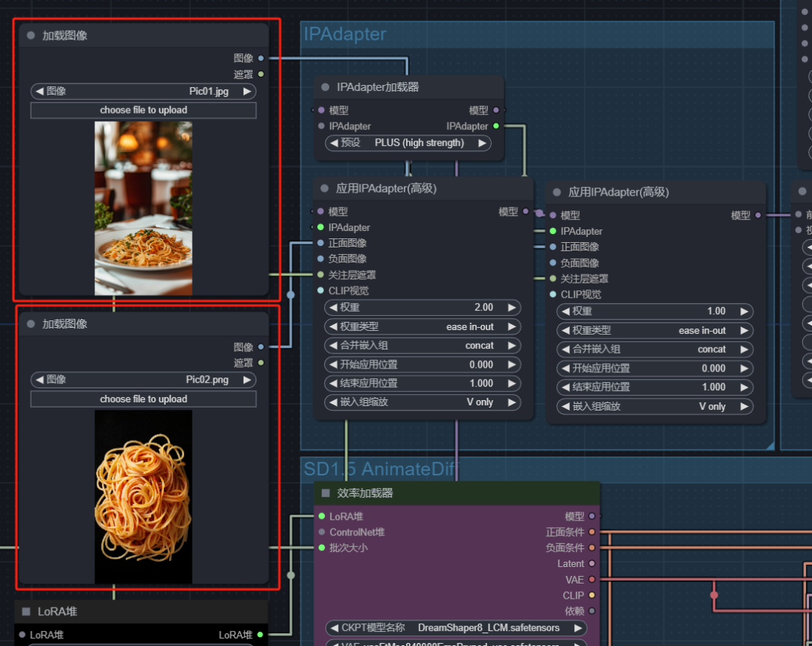
Task: Open 嵌入组缩放 V only dropdown in weight 2.00 node
Action: click(x=423, y=402)
